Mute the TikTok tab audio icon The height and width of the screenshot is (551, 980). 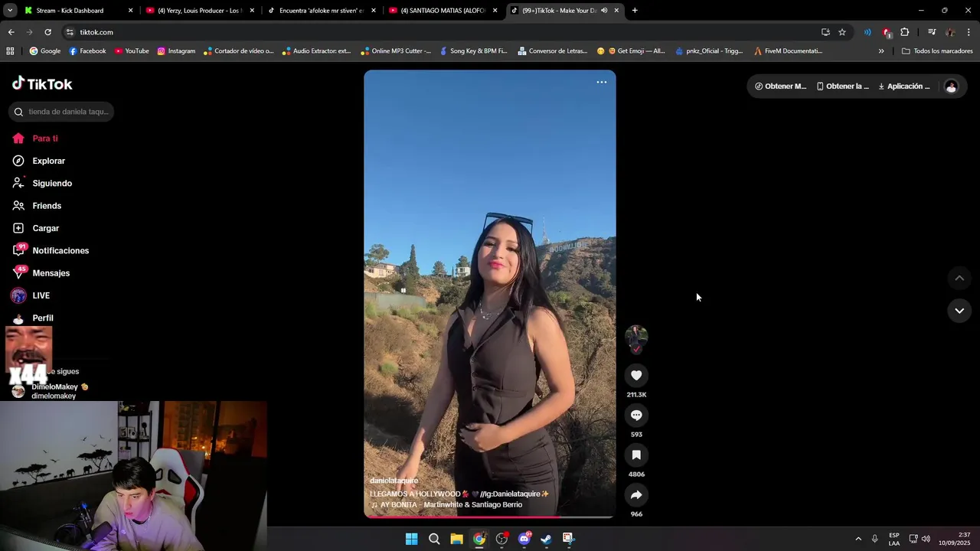pyautogui.click(x=604, y=11)
